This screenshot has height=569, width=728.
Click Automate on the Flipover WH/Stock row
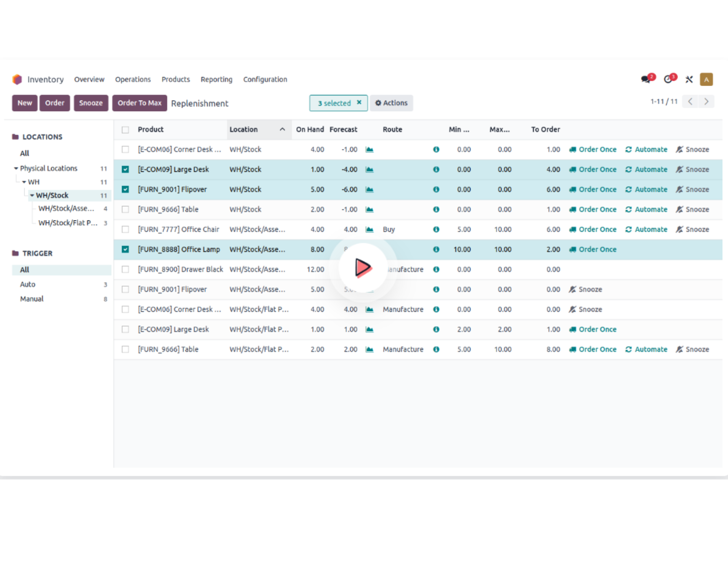pyautogui.click(x=646, y=190)
